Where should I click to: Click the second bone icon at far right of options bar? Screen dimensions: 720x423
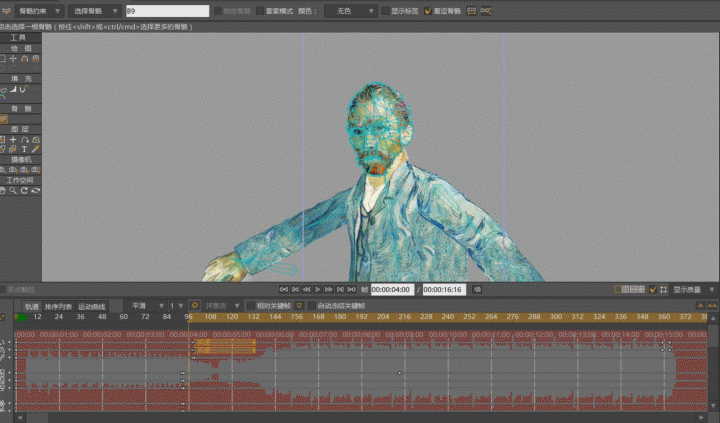point(486,11)
